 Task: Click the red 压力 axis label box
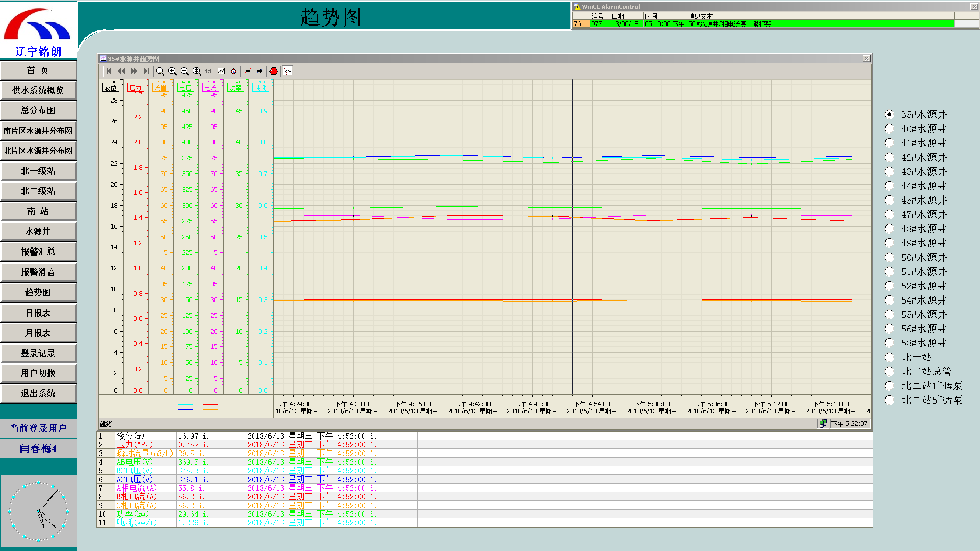135,88
